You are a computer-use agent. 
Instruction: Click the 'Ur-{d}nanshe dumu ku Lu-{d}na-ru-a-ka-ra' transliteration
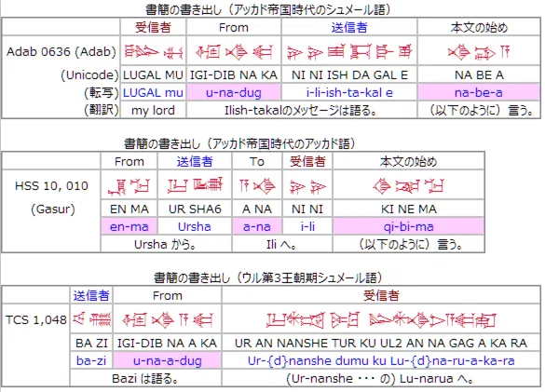(381, 361)
